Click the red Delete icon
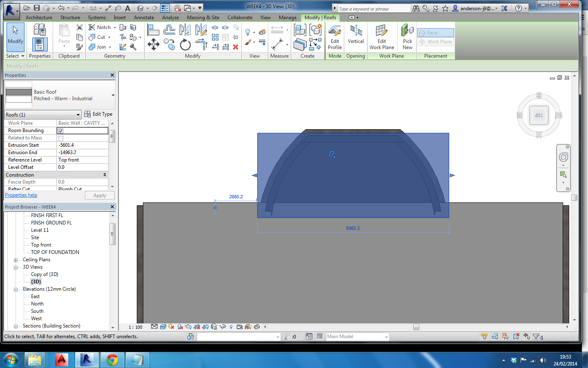 pyautogui.click(x=236, y=47)
